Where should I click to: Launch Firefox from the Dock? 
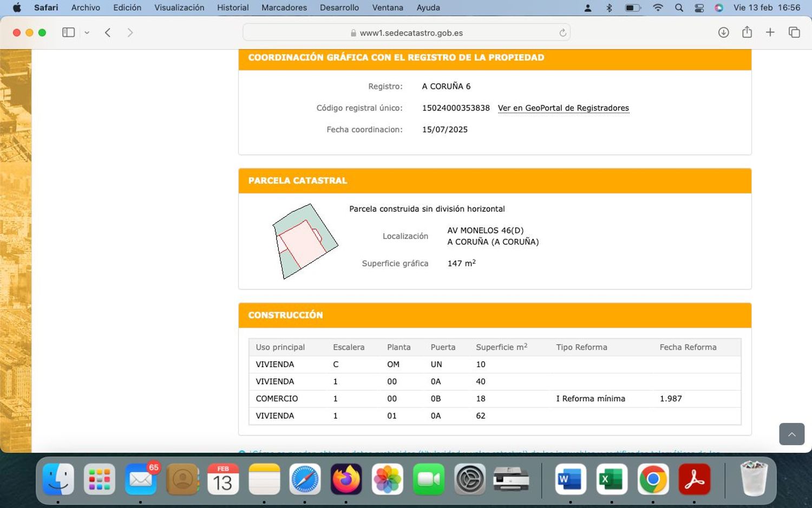(346, 479)
